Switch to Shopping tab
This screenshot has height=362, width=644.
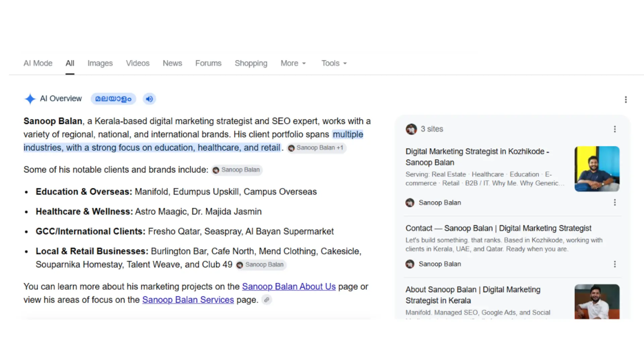point(251,63)
